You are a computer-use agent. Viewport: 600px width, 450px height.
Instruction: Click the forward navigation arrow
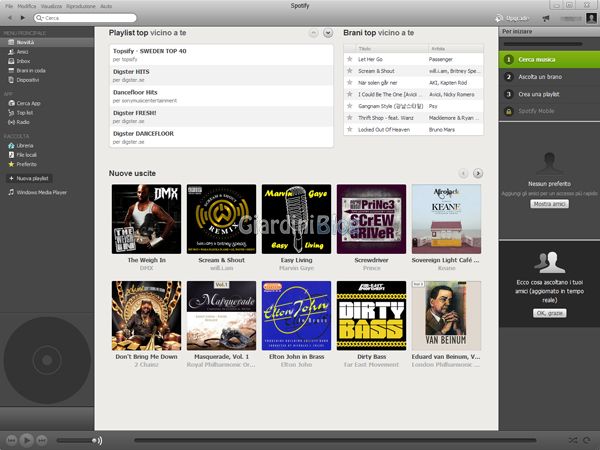pos(23,18)
